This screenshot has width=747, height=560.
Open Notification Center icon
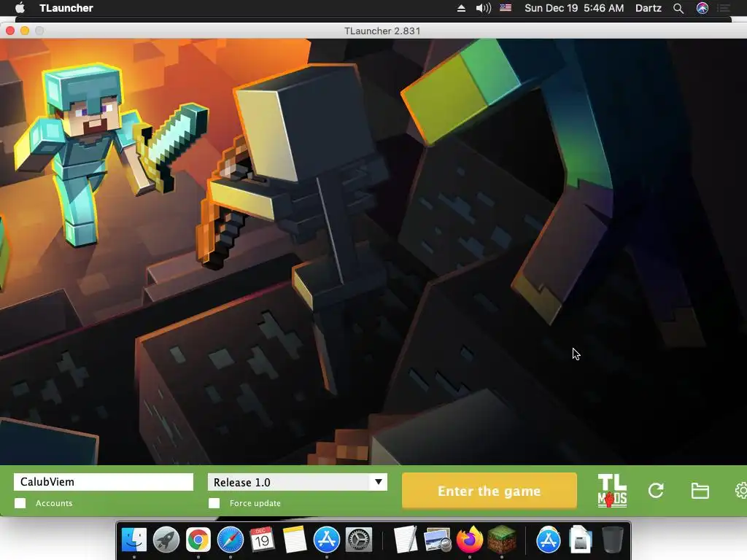coord(724,8)
